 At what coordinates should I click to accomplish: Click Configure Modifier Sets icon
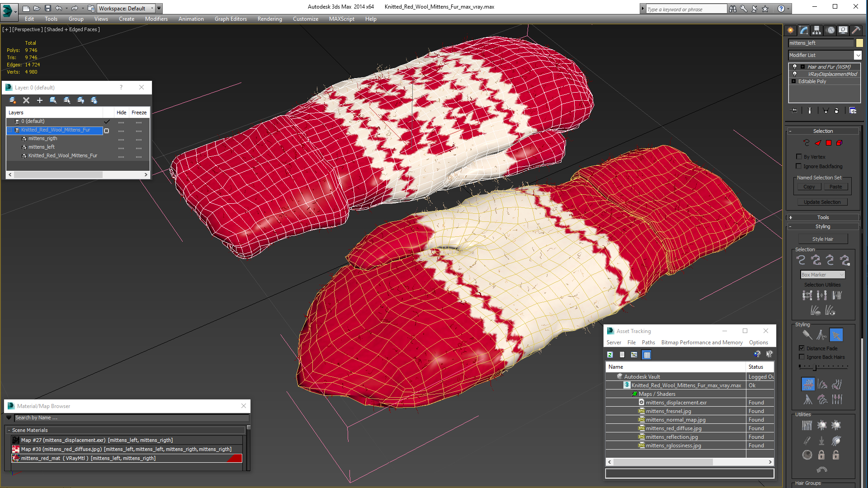(853, 111)
